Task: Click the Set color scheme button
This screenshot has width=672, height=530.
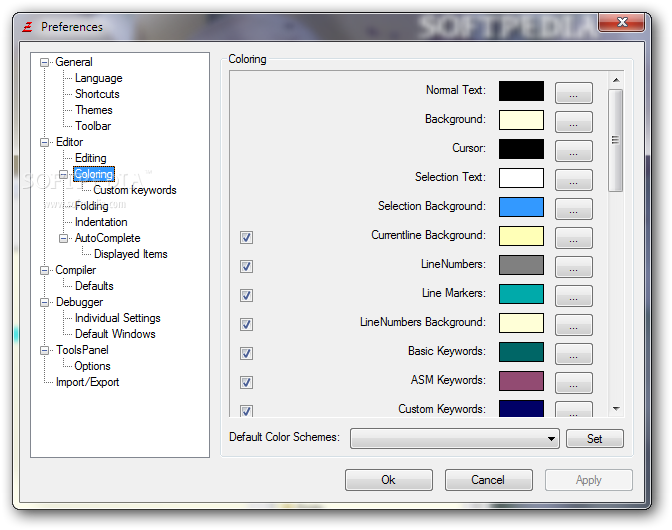Action: click(595, 439)
